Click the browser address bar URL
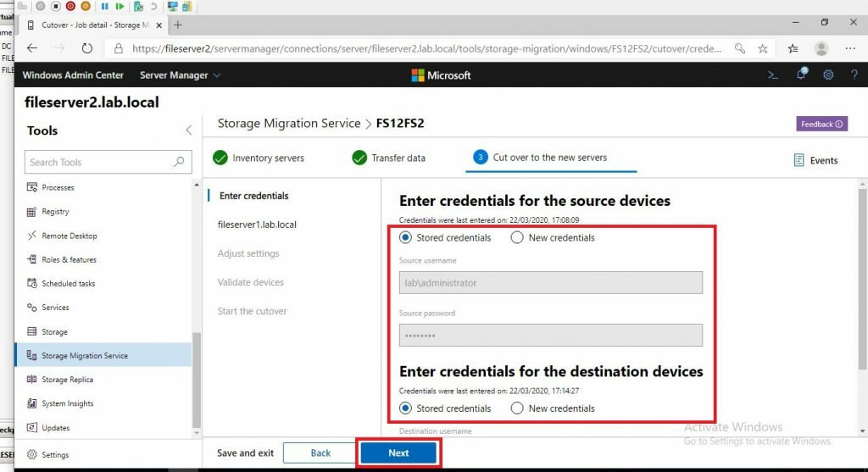This screenshot has width=868, height=472. click(426, 48)
